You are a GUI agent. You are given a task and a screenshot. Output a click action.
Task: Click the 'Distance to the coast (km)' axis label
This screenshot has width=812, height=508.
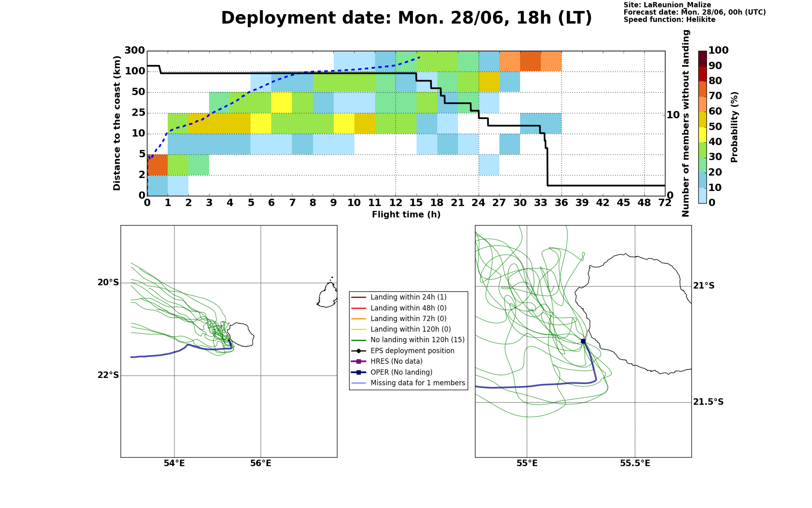pyautogui.click(x=117, y=123)
